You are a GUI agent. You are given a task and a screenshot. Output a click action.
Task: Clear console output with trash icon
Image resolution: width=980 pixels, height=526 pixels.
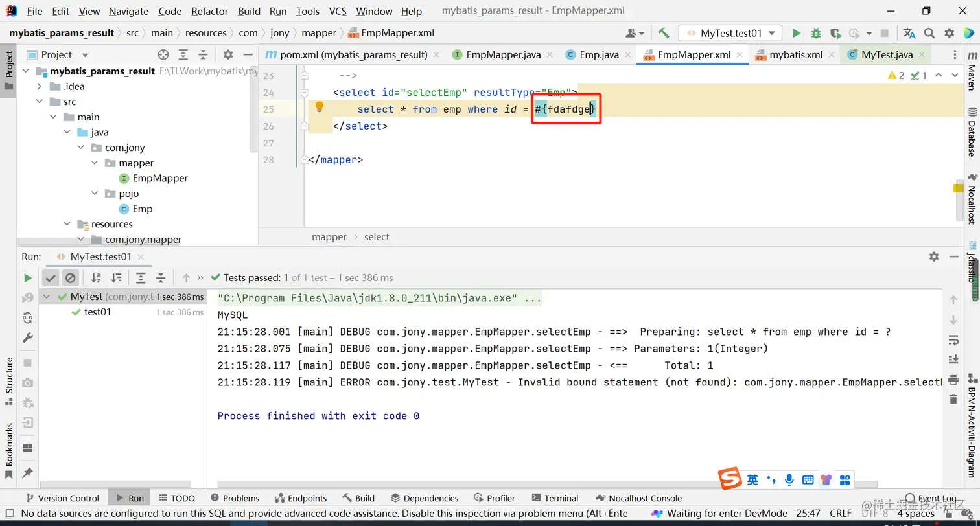pyautogui.click(x=953, y=399)
